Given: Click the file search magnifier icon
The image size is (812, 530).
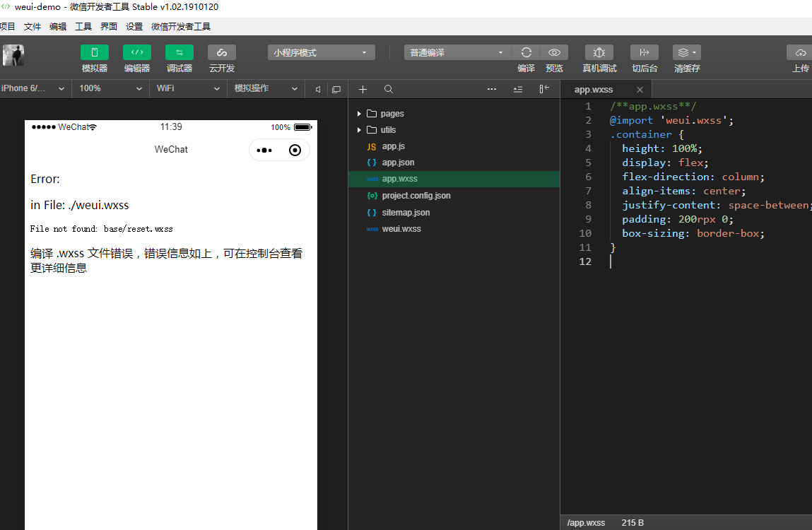Looking at the screenshot, I should click(389, 89).
